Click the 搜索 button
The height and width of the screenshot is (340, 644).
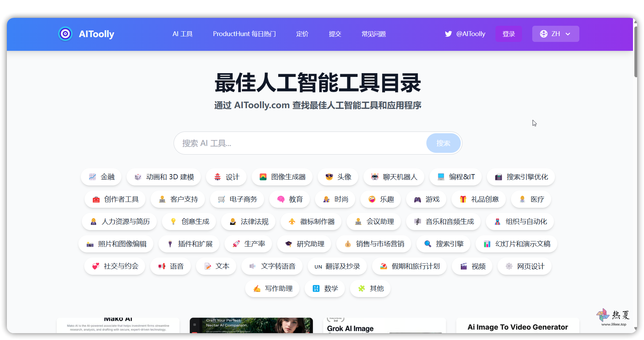click(443, 143)
